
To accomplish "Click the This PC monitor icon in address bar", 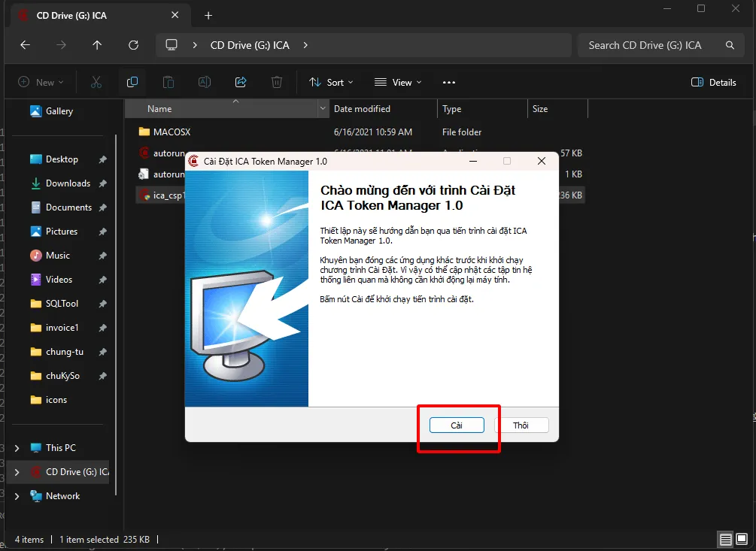I will pyautogui.click(x=172, y=45).
